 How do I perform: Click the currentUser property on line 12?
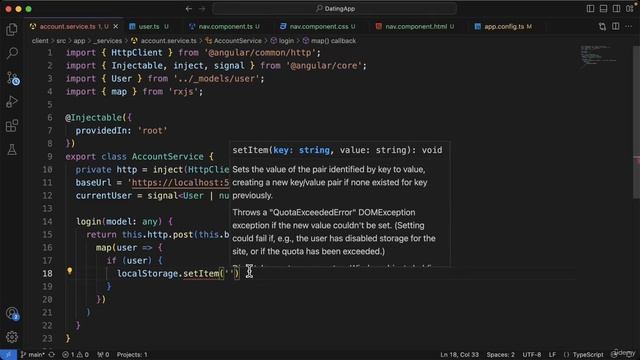104,196
